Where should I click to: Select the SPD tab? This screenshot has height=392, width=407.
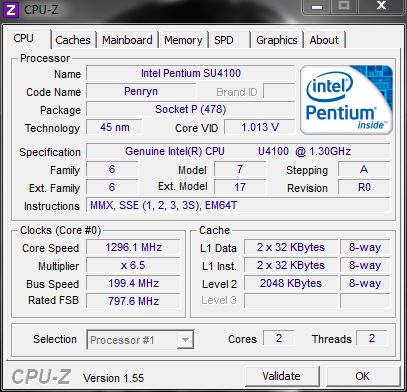(229, 40)
